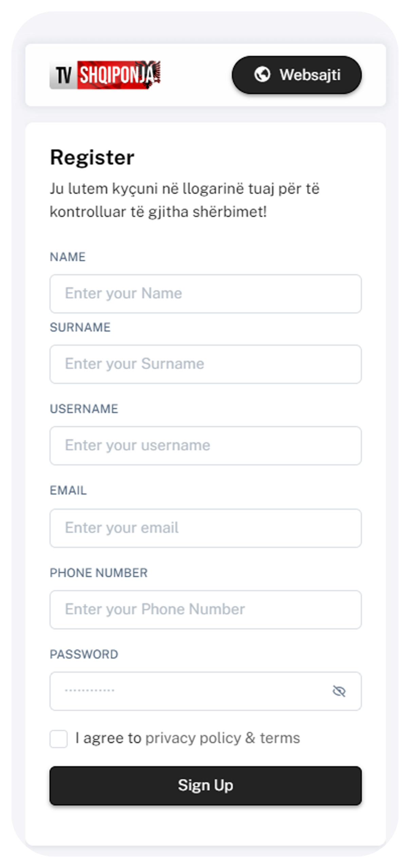This screenshot has width=410, height=868.
Task: Click the globe icon beside Websajti
Action: (x=262, y=75)
